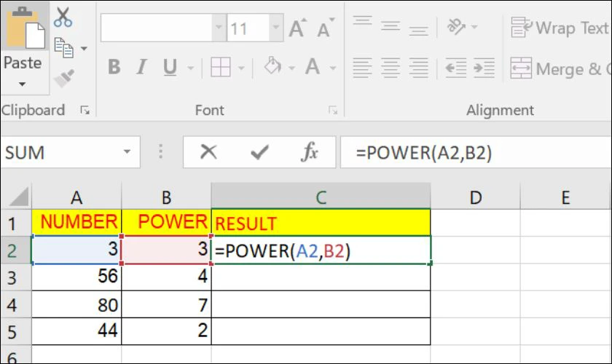Screen dimensions: 612x364
Task: Open the Fill Color dropdown arrow
Action: [x=291, y=68]
